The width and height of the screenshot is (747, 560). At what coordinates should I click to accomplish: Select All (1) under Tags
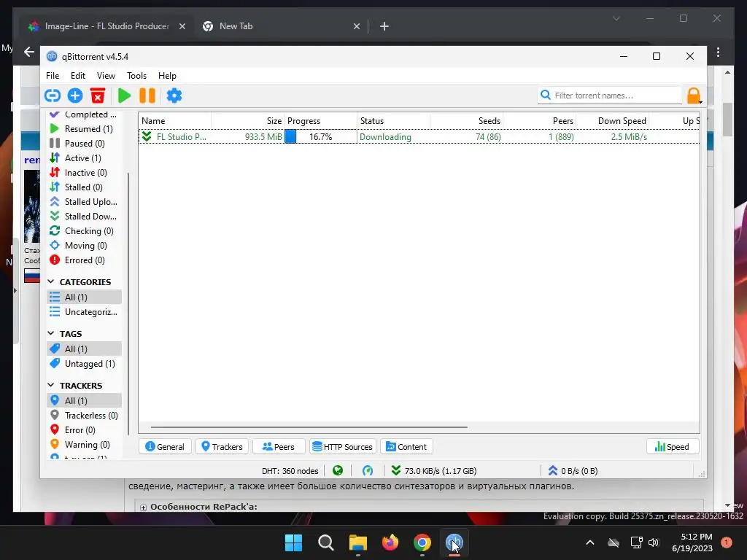[85, 349]
